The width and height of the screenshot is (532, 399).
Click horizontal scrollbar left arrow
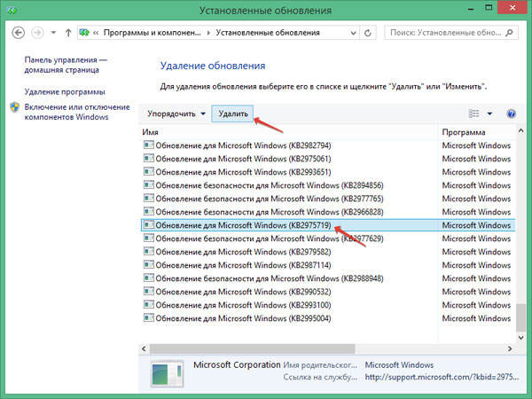pyautogui.click(x=144, y=348)
